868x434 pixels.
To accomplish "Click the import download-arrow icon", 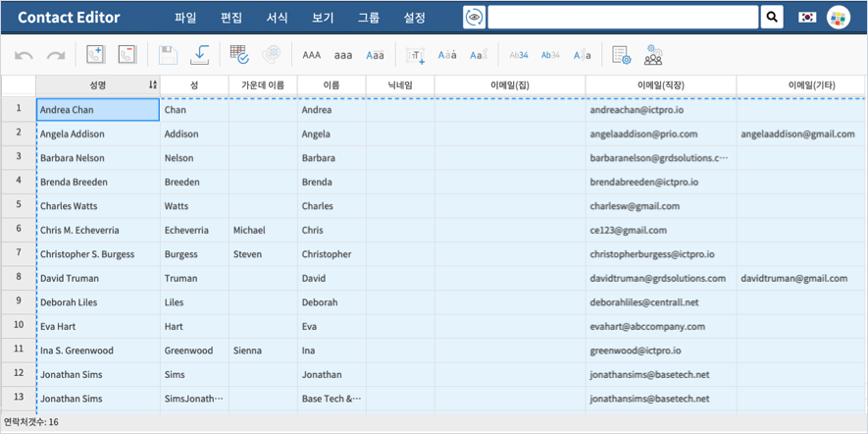I will (x=199, y=54).
